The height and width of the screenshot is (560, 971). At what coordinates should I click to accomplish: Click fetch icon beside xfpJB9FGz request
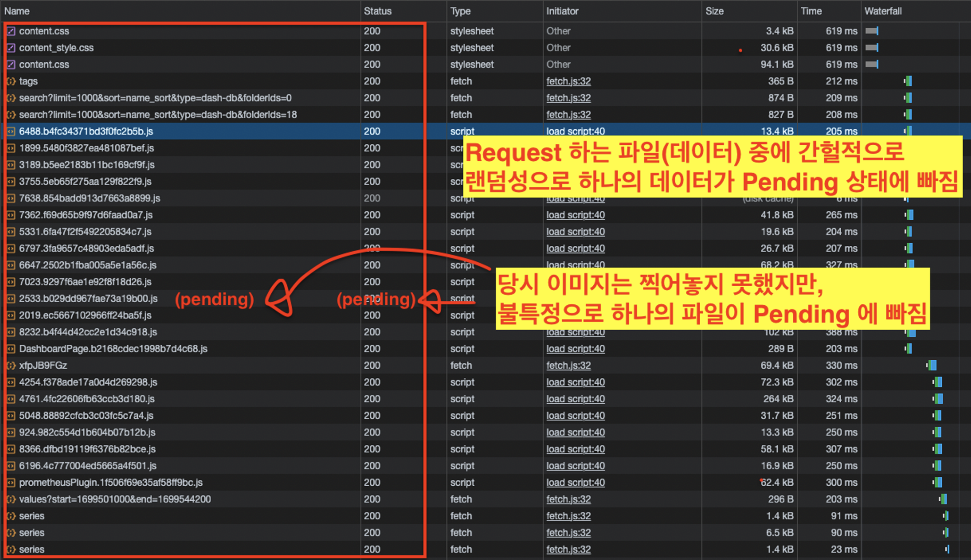[11, 365]
